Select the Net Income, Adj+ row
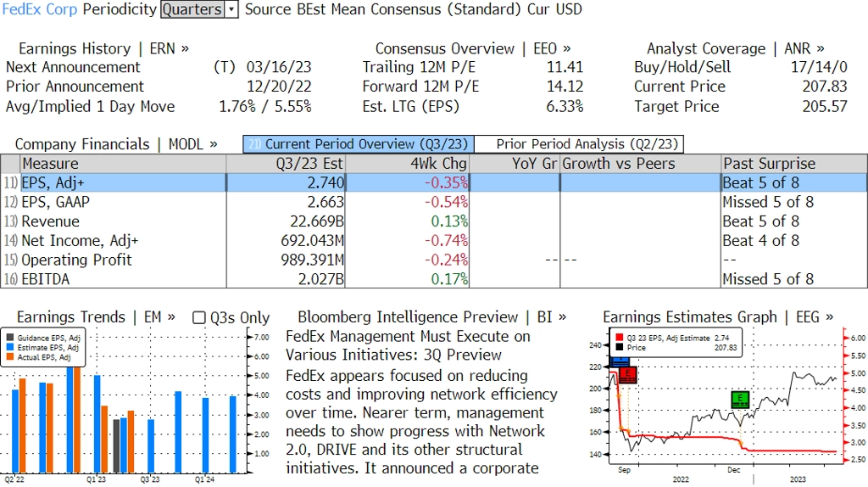This screenshot has width=868, height=487. [x=434, y=241]
